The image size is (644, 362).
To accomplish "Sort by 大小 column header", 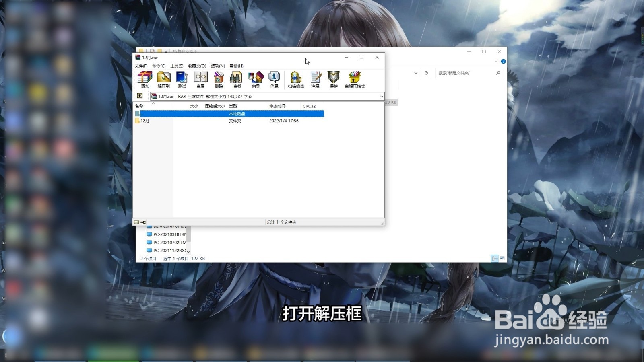I will [187, 106].
